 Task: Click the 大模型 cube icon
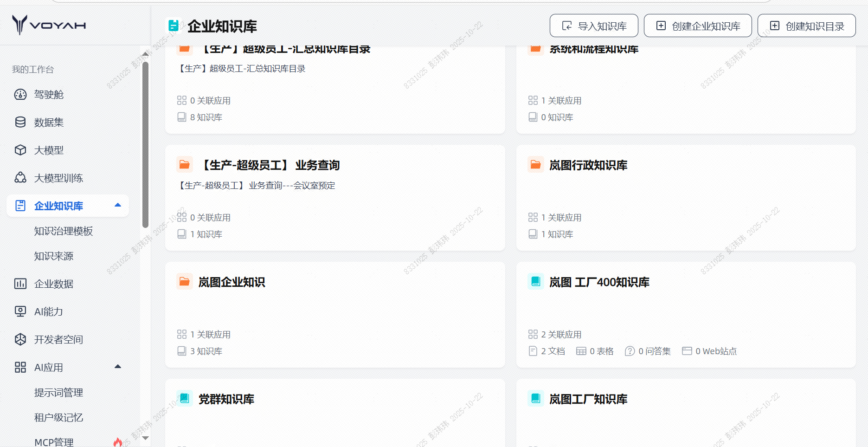20,150
